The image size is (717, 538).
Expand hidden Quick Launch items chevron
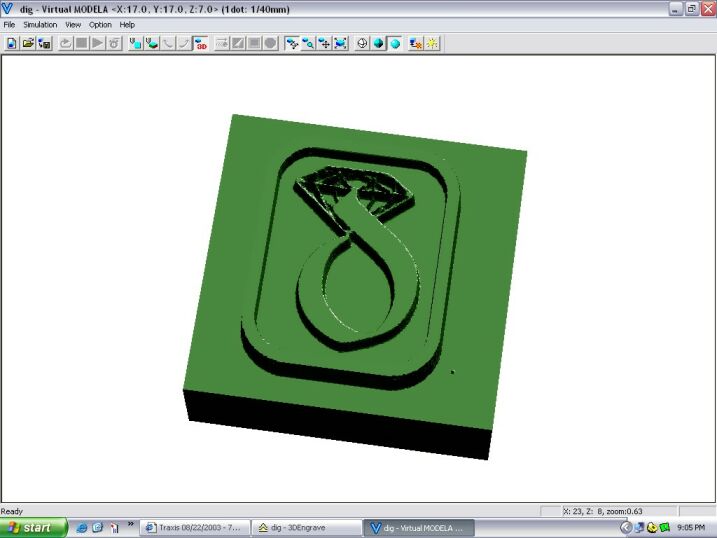(131, 523)
